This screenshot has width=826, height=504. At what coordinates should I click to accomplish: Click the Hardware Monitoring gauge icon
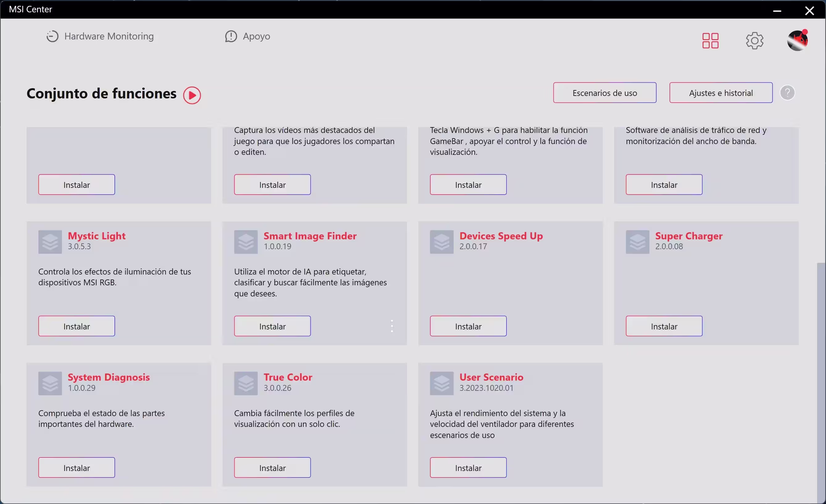pos(52,36)
